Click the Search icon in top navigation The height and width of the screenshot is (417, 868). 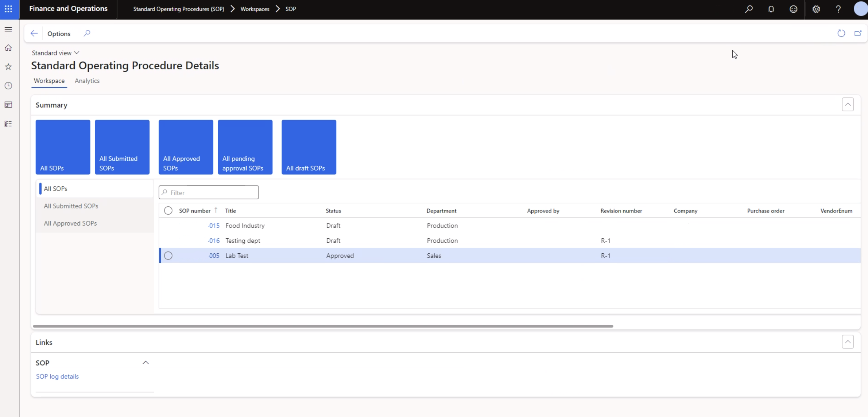(x=748, y=9)
